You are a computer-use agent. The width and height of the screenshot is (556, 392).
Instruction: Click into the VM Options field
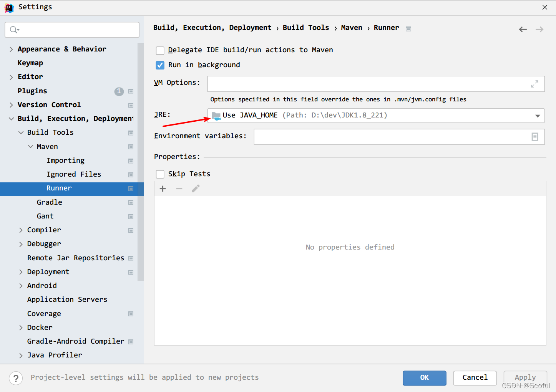(376, 84)
